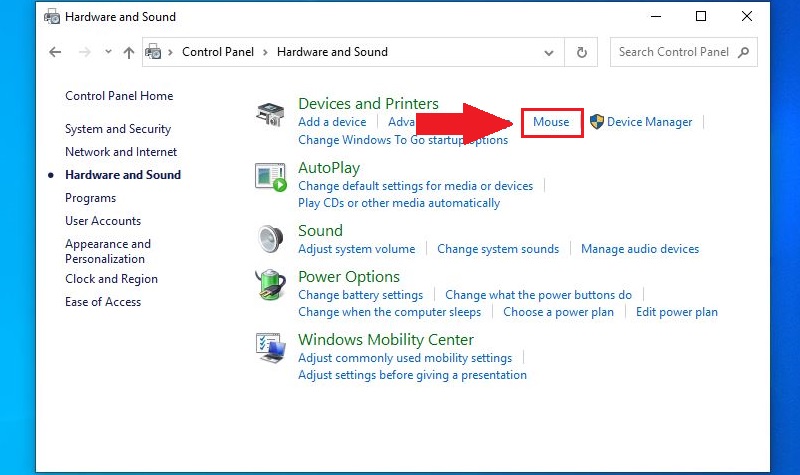
Task: Go to Network and Internet
Action: pos(121,152)
